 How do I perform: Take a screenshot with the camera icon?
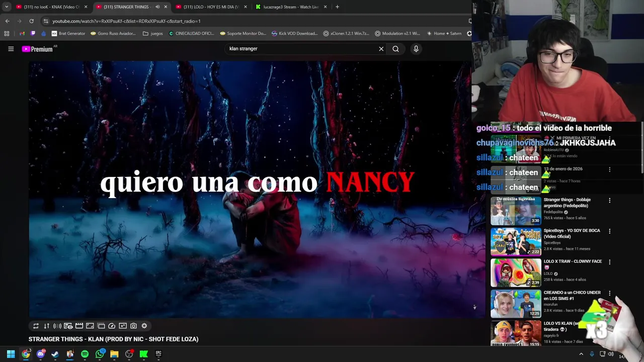[133, 326]
